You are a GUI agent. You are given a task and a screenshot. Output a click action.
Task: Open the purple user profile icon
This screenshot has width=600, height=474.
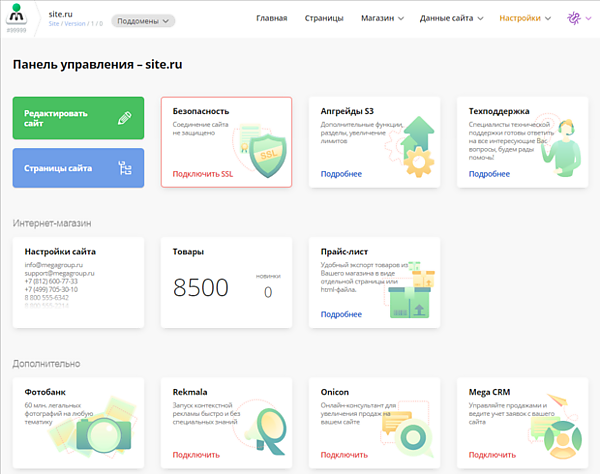coord(574,19)
